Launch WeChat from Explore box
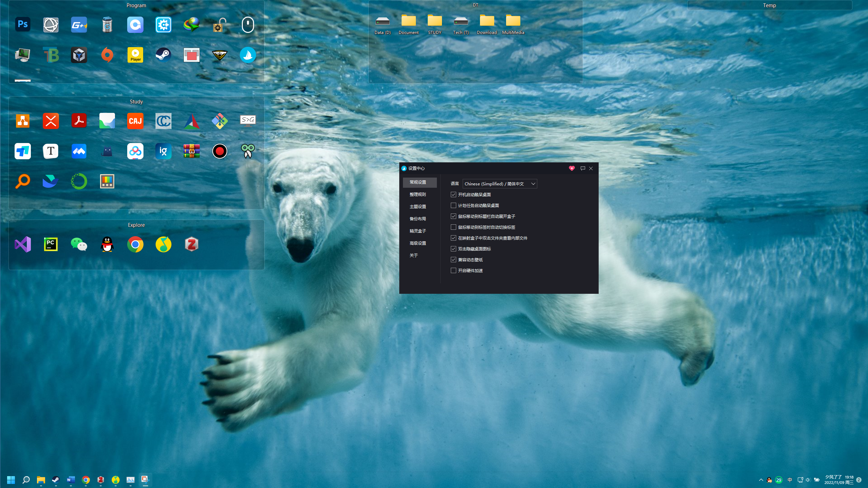 (79, 244)
